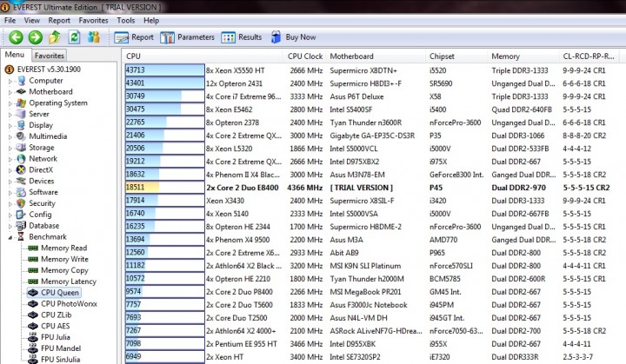Select Multimedia icon in tree

21,136
